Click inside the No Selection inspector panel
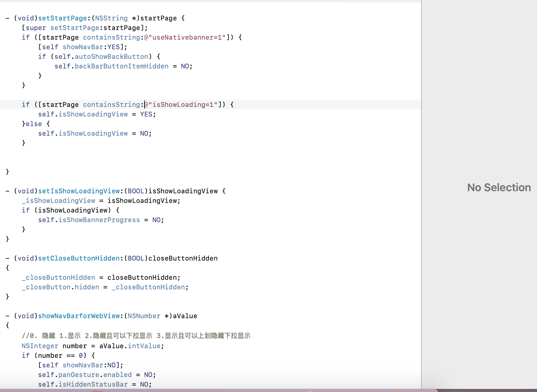537x392 pixels. (499, 187)
